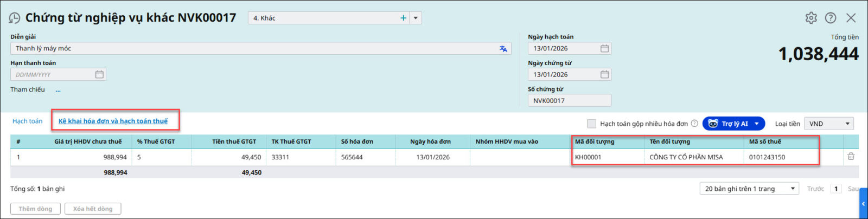868x219 pixels.
Task: Open the 20 bản ghi trên 1 trang dropdown
Action: (749, 189)
